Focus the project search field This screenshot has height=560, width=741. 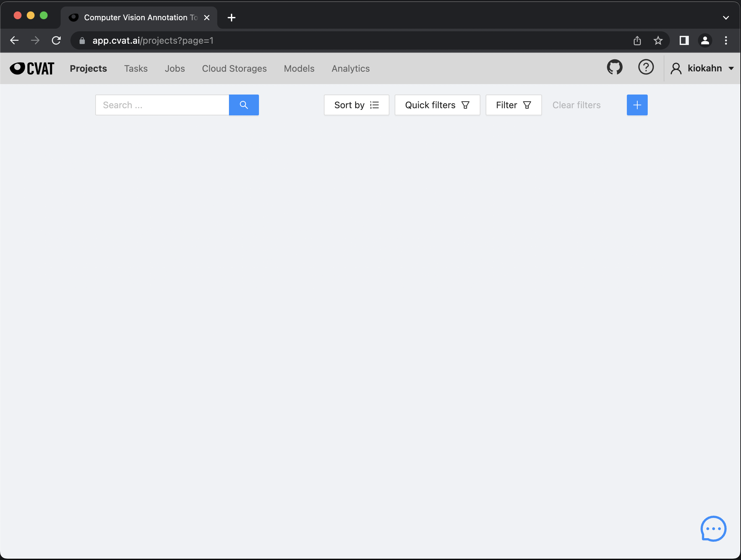[162, 105]
